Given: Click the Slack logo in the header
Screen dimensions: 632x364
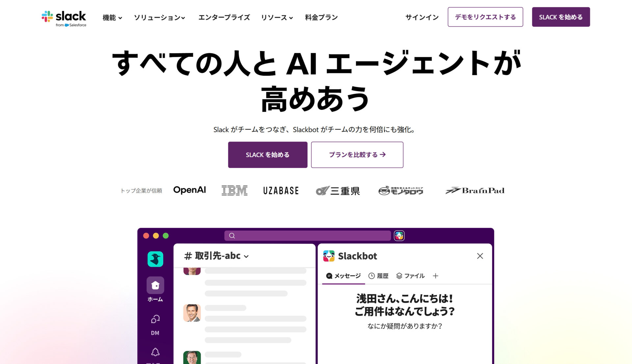Looking at the screenshot, I should point(64,18).
